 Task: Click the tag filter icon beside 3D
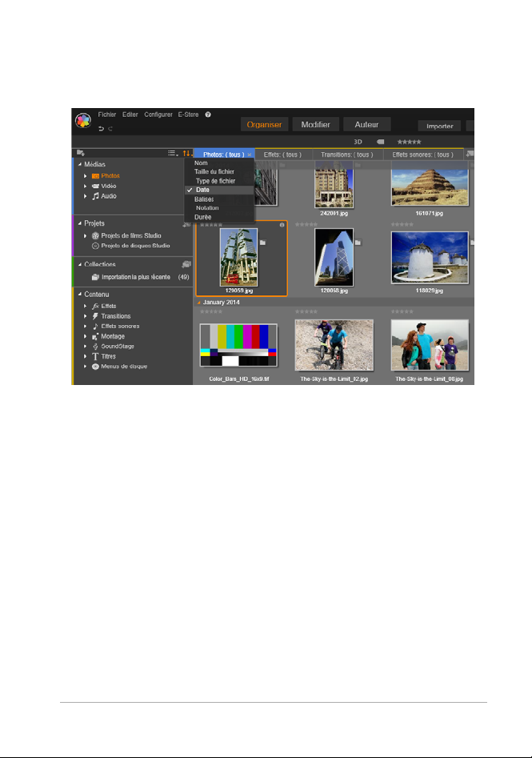pyautogui.click(x=380, y=141)
